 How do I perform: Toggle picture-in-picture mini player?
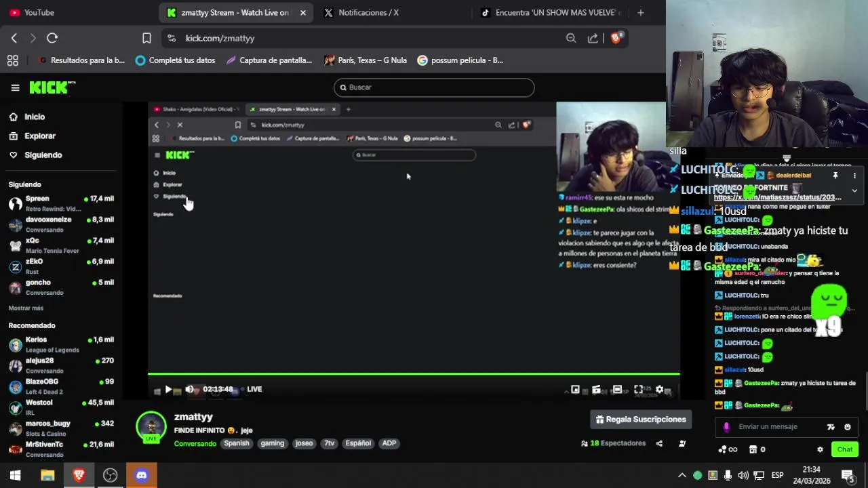[x=575, y=389]
